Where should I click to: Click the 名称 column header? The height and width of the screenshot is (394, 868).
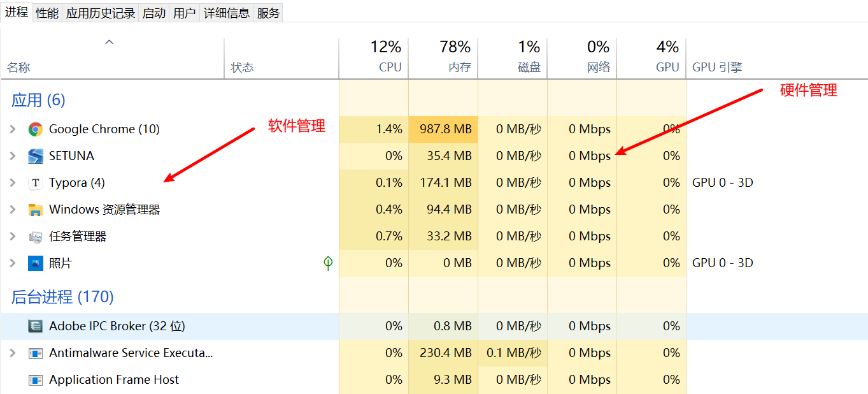[18, 67]
